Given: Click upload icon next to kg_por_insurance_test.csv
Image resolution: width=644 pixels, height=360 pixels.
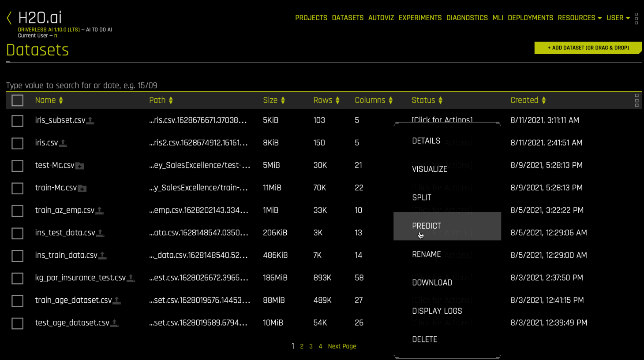Looking at the screenshot, I should 131,278.
